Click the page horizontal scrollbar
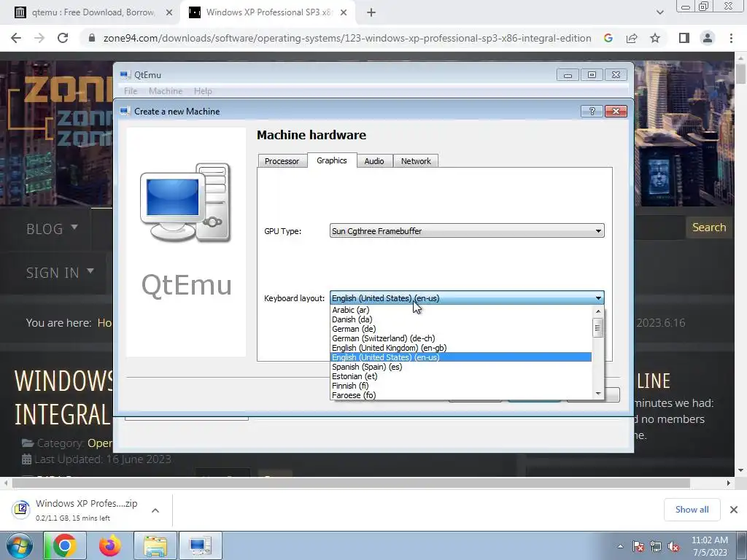This screenshot has height=560, width=747. pyautogui.click(x=351, y=483)
